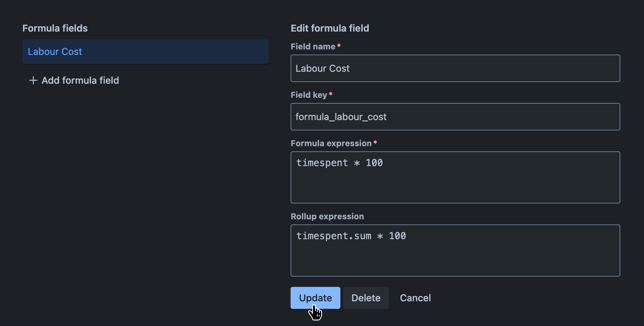Click the Field name input box

455,68
